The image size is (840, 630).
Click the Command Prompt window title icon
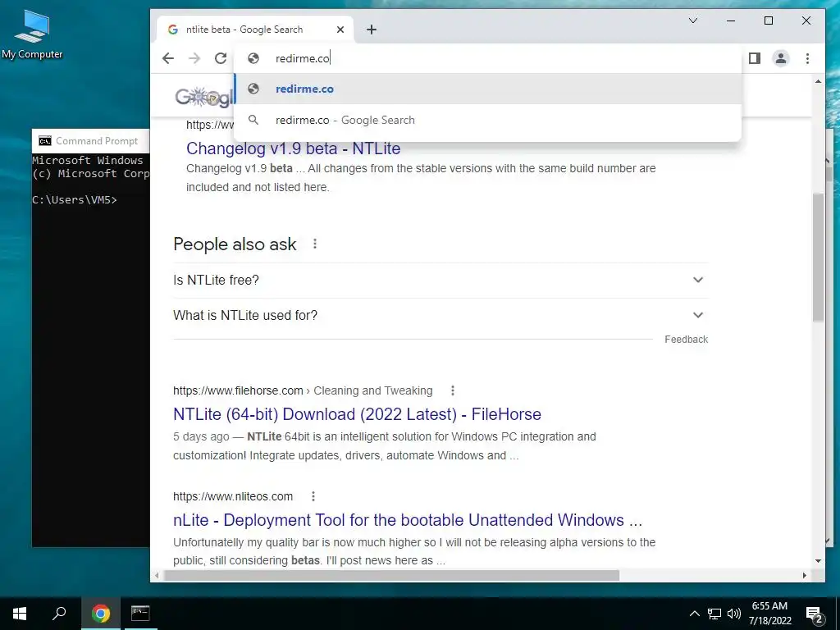(x=45, y=141)
